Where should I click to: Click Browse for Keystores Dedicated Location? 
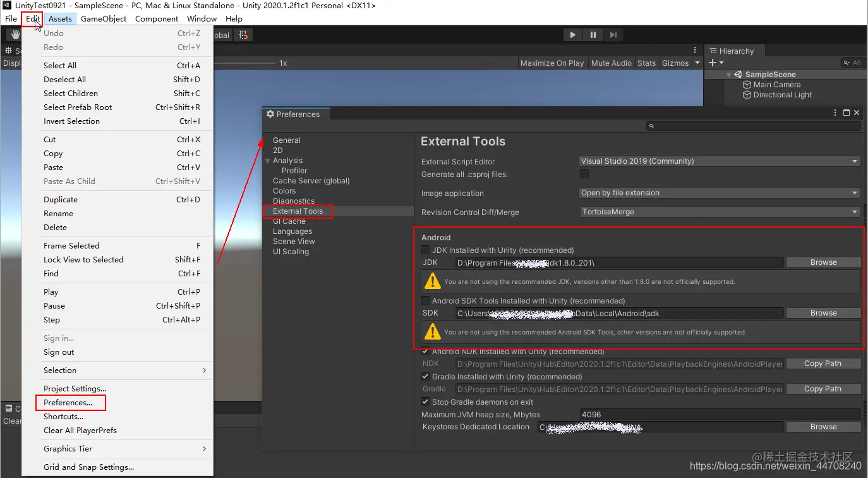click(823, 426)
